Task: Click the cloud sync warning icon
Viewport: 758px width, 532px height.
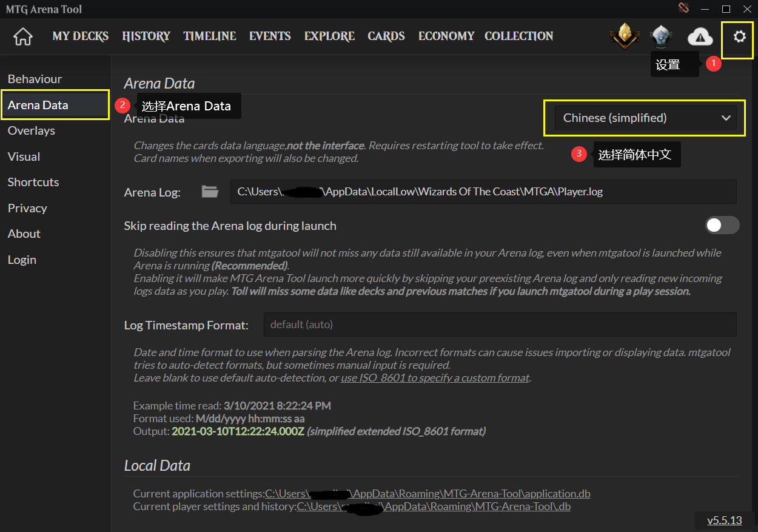Action: pyautogui.click(x=700, y=37)
